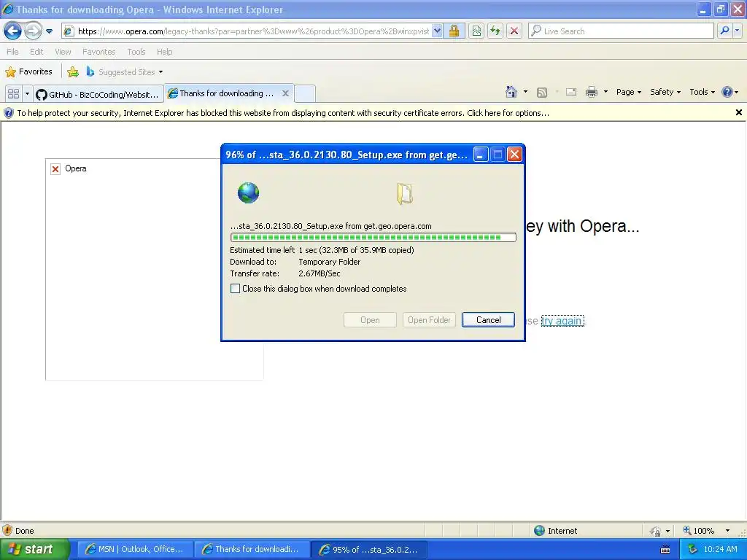The width and height of the screenshot is (747, 560).
Task: Expand the address bar autocomplete dropdown
Action: pos(438,31)
